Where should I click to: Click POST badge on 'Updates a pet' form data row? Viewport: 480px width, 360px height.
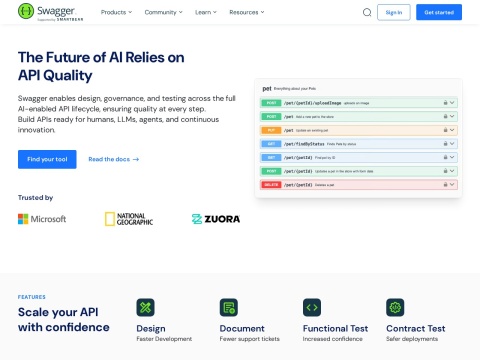[x=271, y=171]
